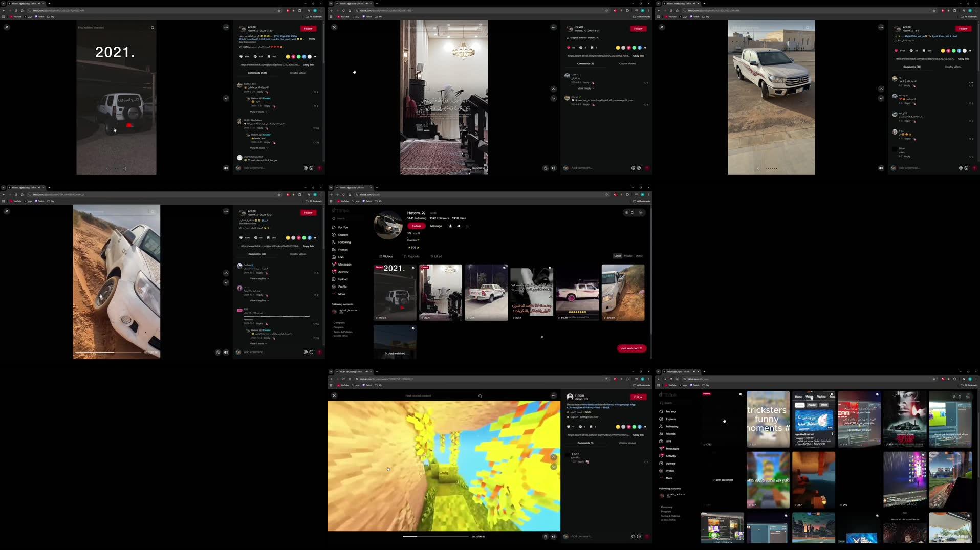The image size is (980, 550).
Task: Close the sand pickup video viewer with the X
Action: click(7, 211)
